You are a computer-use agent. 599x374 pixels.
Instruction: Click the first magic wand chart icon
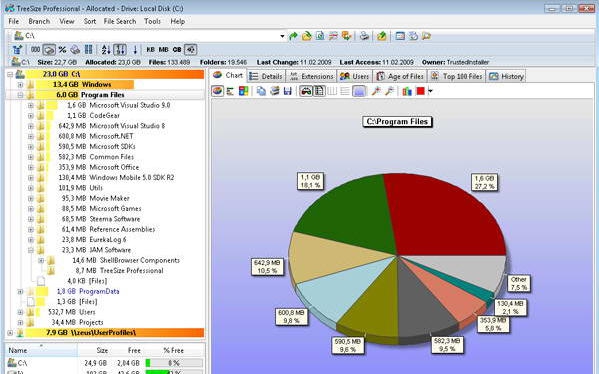[376, 91]
